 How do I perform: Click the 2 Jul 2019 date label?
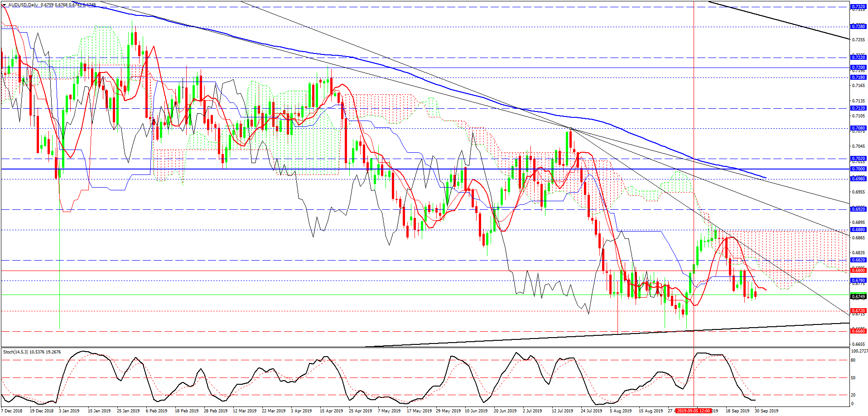pos(532,411)
